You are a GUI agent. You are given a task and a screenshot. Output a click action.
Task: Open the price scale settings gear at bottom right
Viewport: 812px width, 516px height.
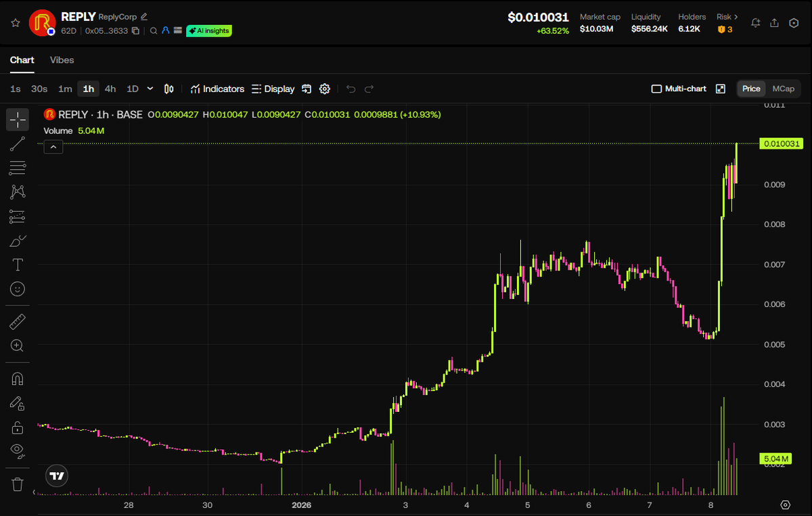click(785, 505)
